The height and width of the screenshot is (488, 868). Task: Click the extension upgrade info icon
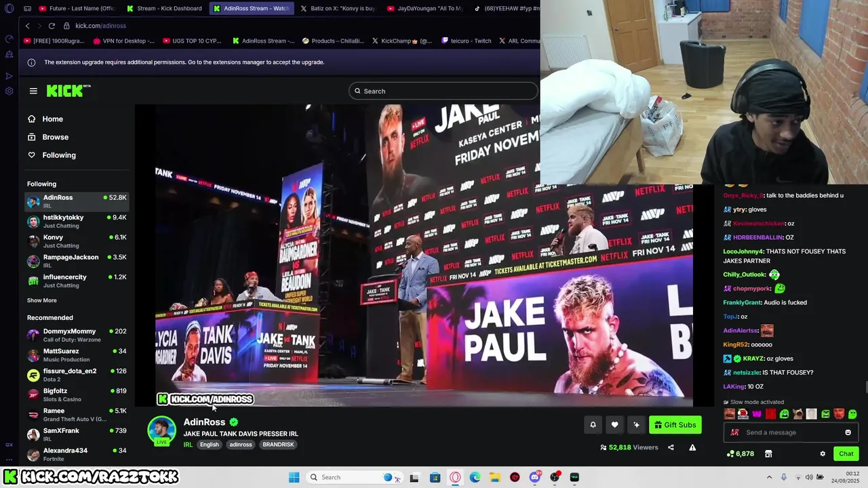[31, 62]
